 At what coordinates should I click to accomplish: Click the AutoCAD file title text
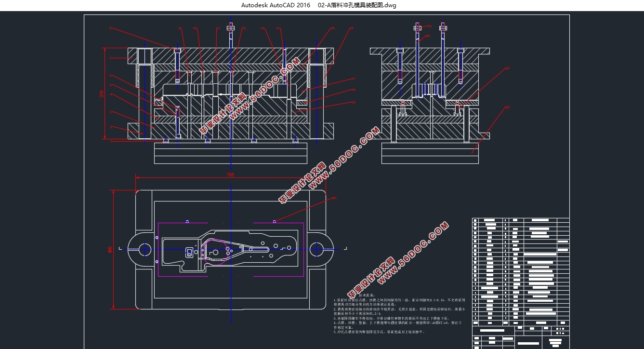[x=319, y=5]
